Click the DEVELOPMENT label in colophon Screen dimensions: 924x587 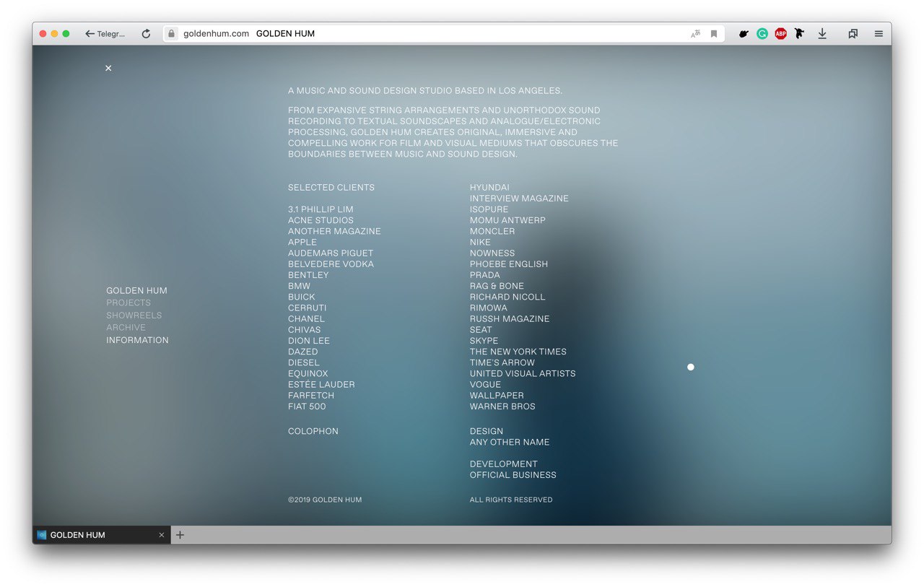coord(504,464)
